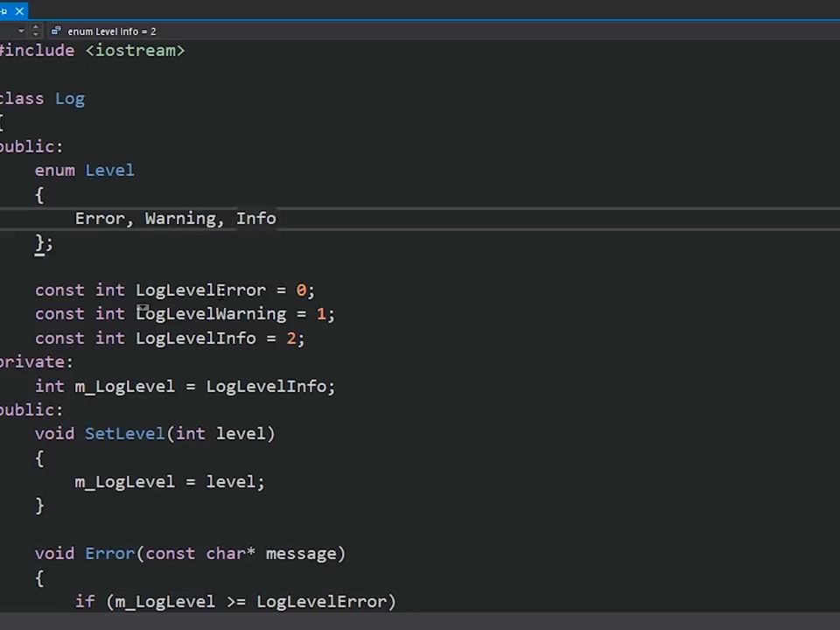Click 'm_LogLevel' in its int declaration
This screenshot has width=840, height=630.
pos(125,386)
